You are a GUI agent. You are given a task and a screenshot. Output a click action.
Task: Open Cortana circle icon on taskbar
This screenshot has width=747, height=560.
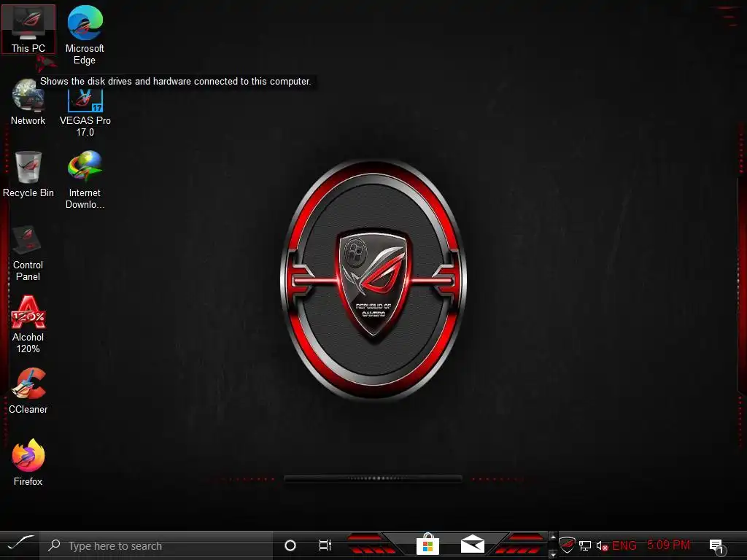290,545
